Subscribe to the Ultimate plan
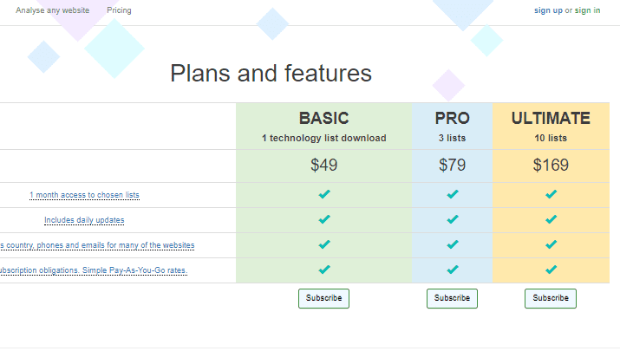 point(551,298)
